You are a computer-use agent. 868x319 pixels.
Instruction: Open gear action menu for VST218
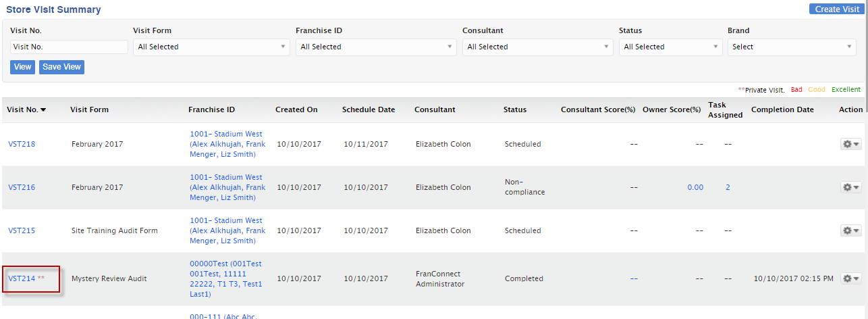tap(850, 144)
